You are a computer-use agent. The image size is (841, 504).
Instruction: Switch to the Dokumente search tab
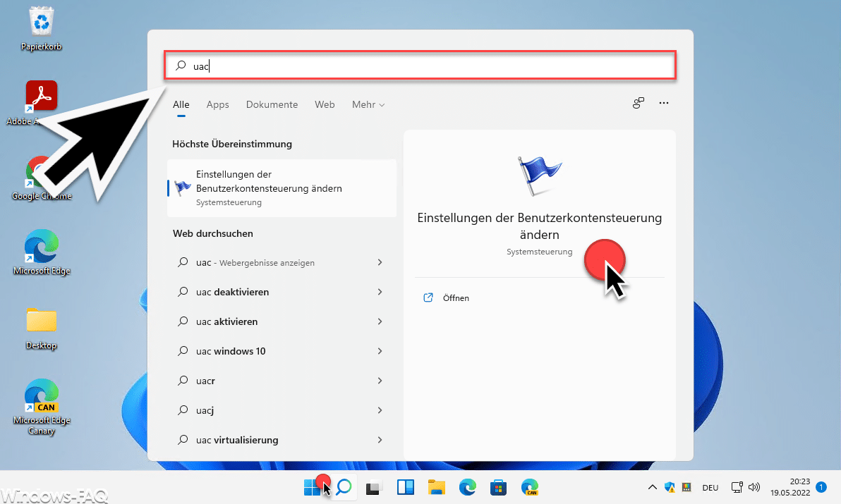tap(272, 104)
